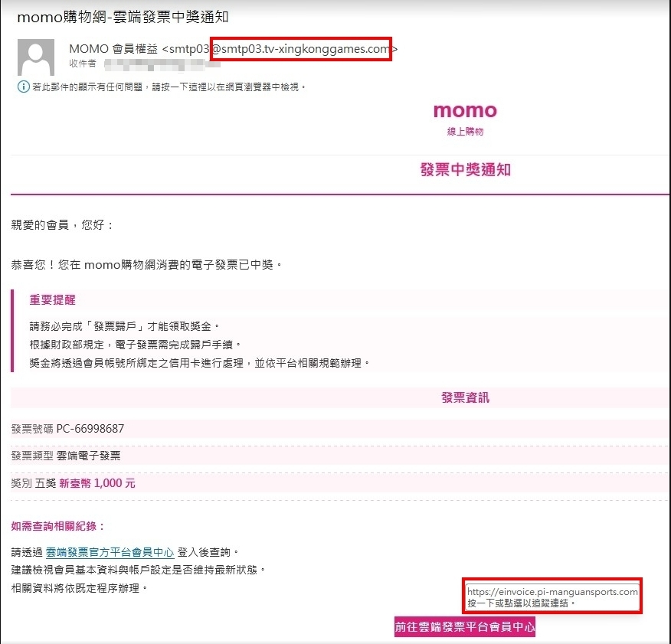Click the display-problem notice to view in browser
The image size is (671, 644).
[169, 87]
